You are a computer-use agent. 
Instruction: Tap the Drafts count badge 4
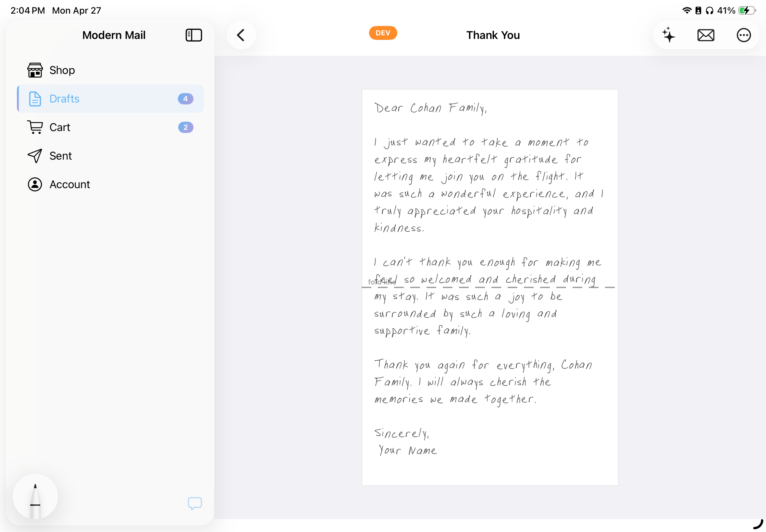185,99
